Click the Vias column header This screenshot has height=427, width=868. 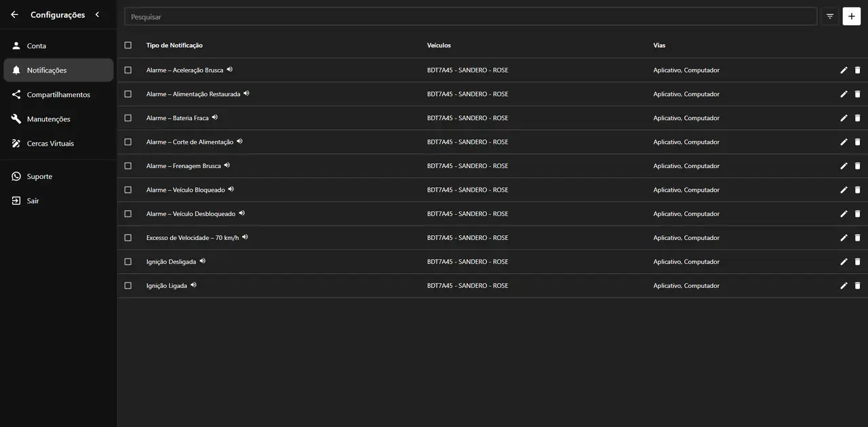659,45
